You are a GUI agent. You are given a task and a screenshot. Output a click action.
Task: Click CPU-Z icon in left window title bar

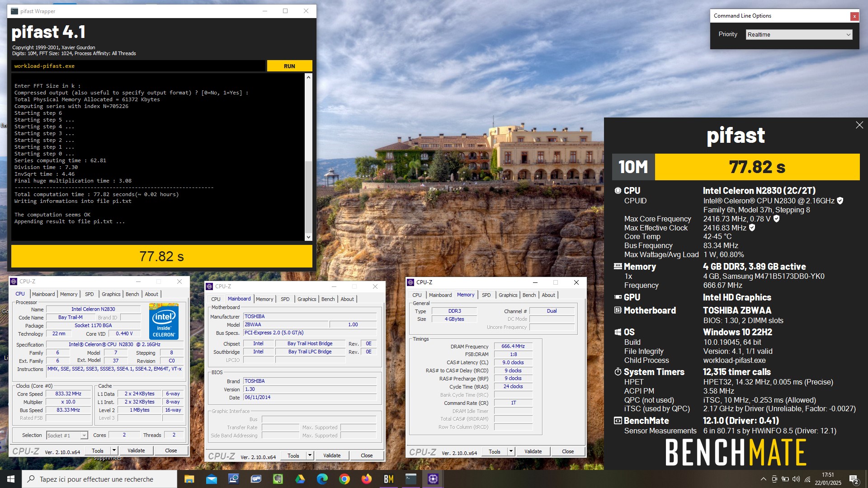(x=14, y=282)
